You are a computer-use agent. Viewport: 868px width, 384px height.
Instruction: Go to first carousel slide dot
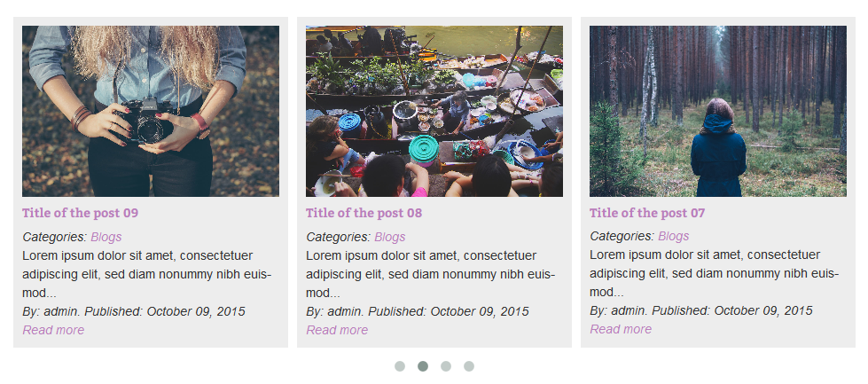400,366
